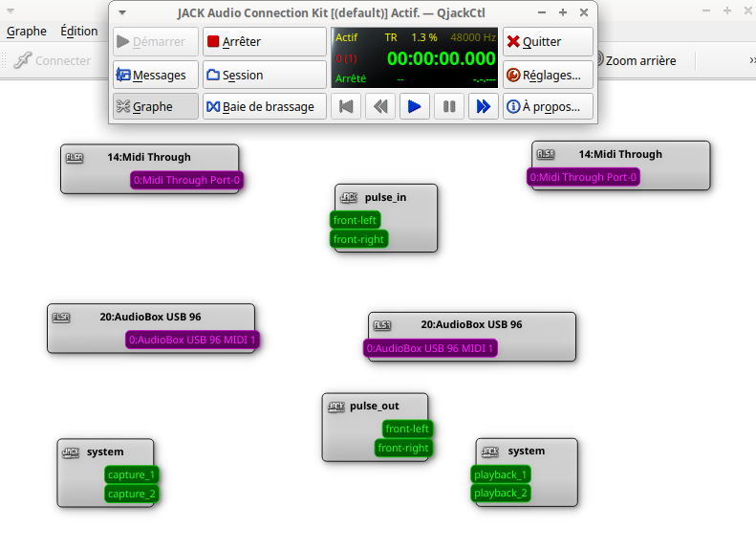Toggle the Graphe button in QjackCtl

[156, 106]
